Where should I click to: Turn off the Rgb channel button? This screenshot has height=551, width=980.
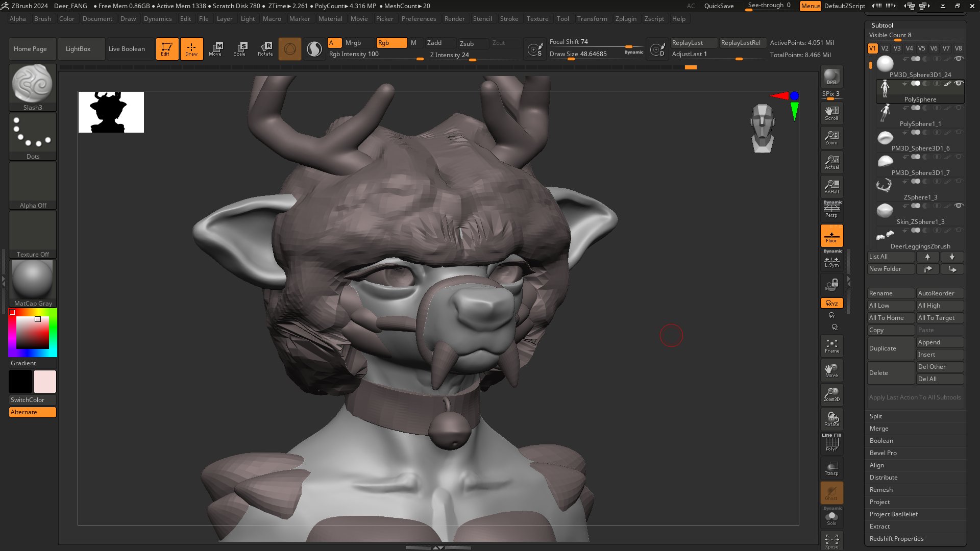point(391,43)
